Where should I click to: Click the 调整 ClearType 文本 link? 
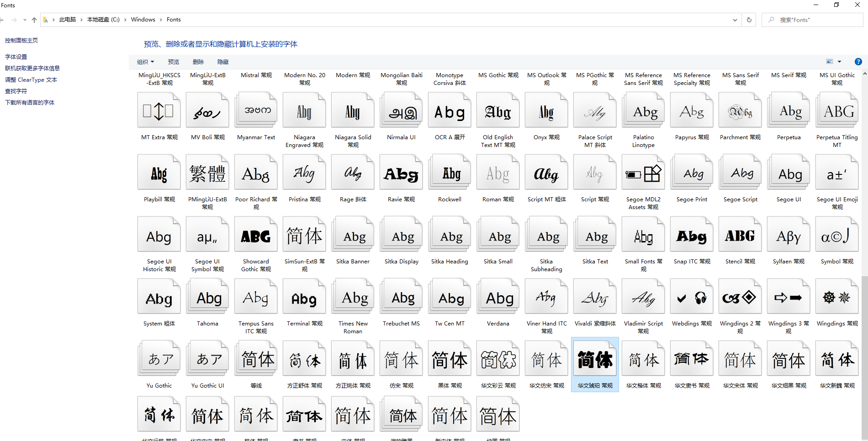click(x=31, y=79)
